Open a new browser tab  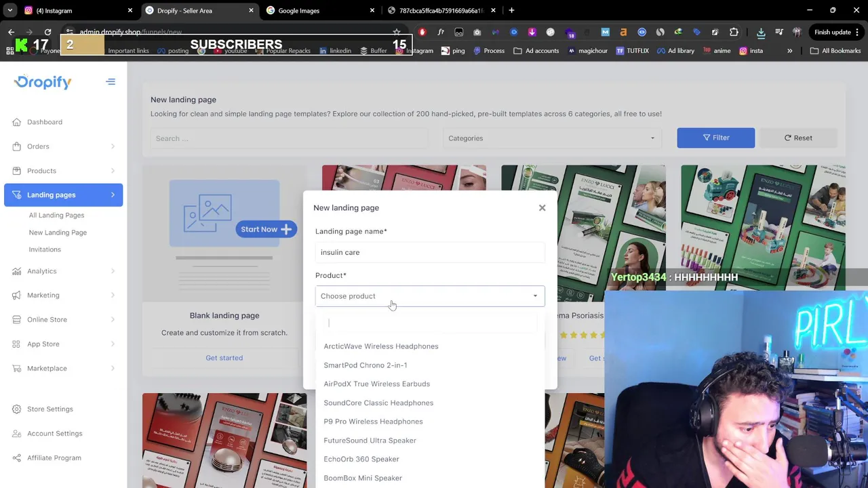(511, 11)
